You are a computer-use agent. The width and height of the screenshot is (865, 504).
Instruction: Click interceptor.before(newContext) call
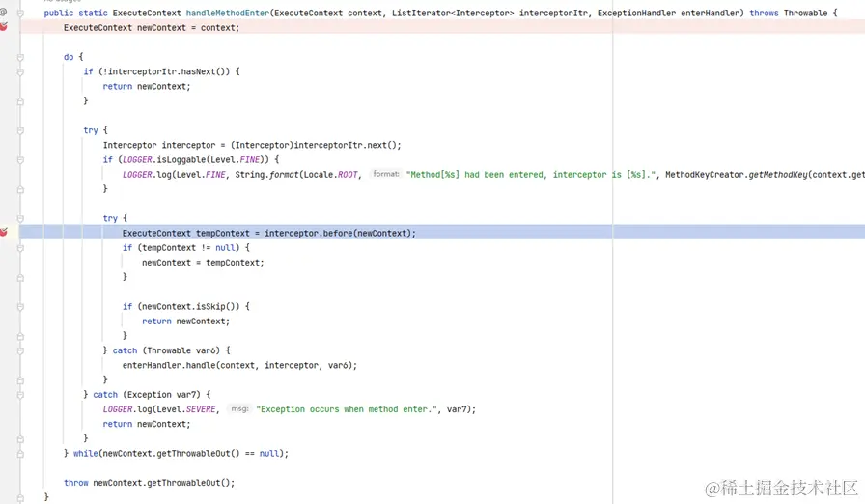(340, 234)
